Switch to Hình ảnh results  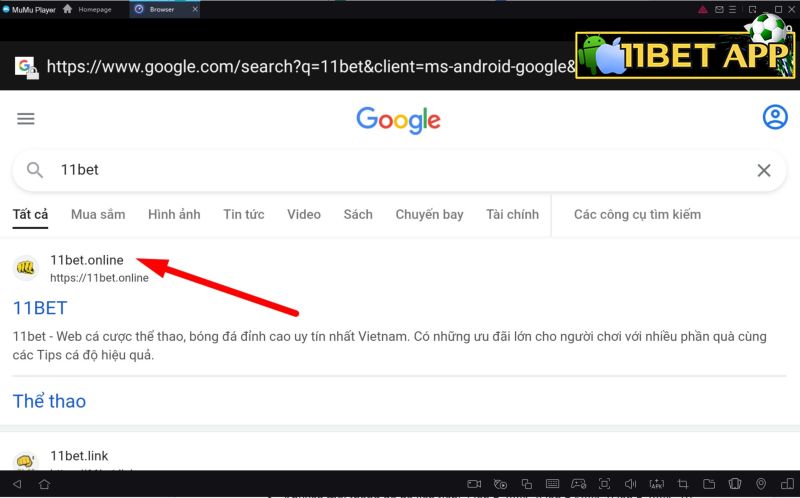[x=174, y=214]
